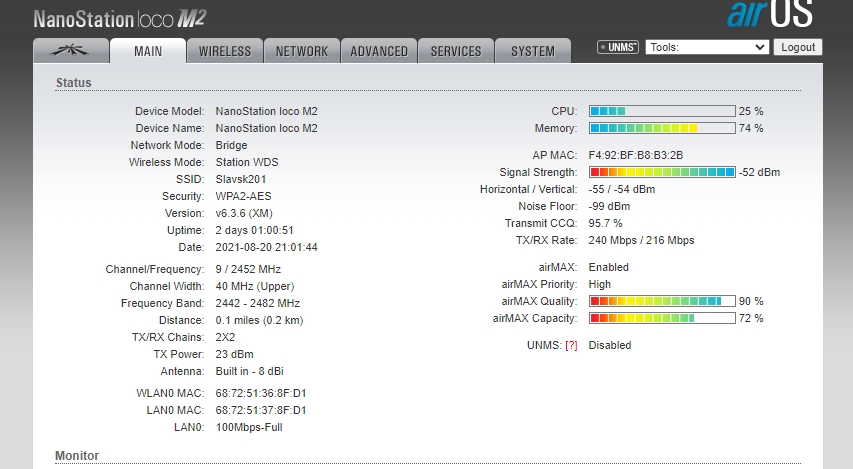Image resolution: width=853 pixels, height=469 pixels.
Task: Click the airMAX Quality bar
Action: 662,301
